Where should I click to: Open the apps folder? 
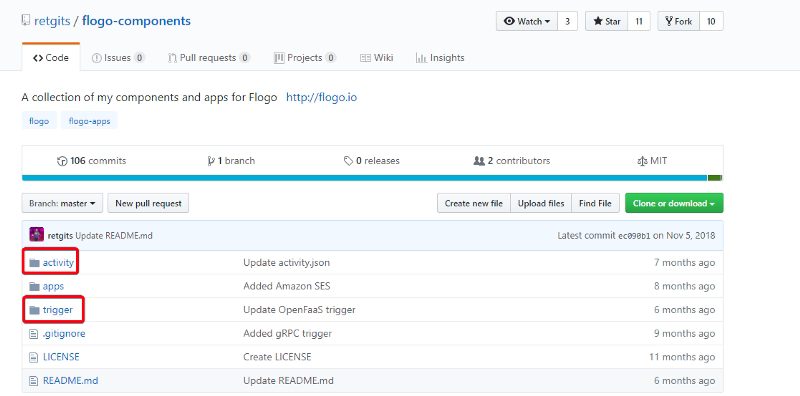[53, 286]
